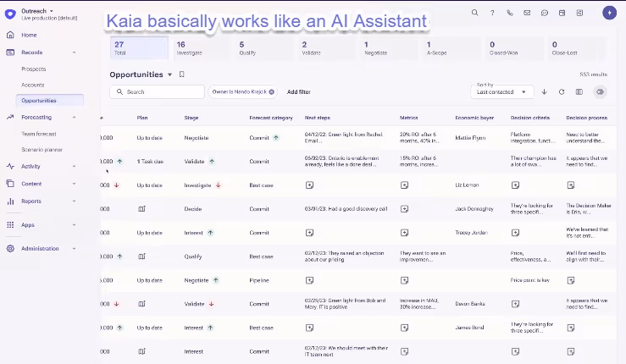Remove the Owner is Nando Krajcik filter
626x364 pixels.
click(271, 91)
